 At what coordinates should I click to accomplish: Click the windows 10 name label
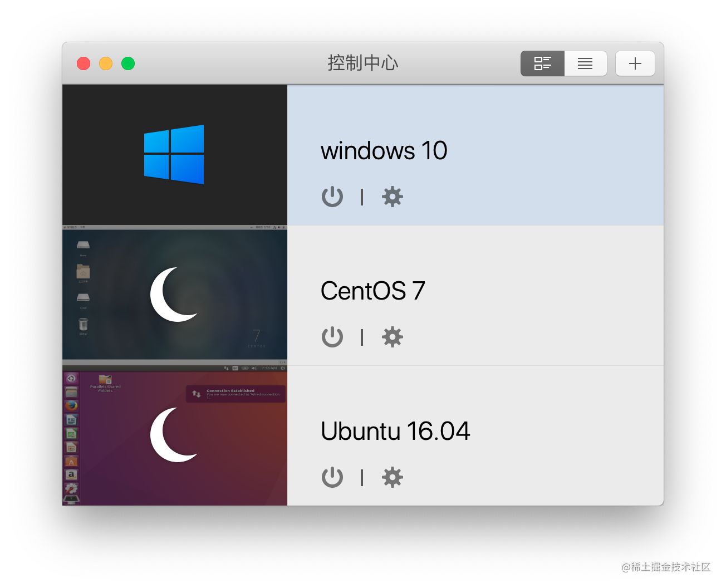click(x=384, y=151)
